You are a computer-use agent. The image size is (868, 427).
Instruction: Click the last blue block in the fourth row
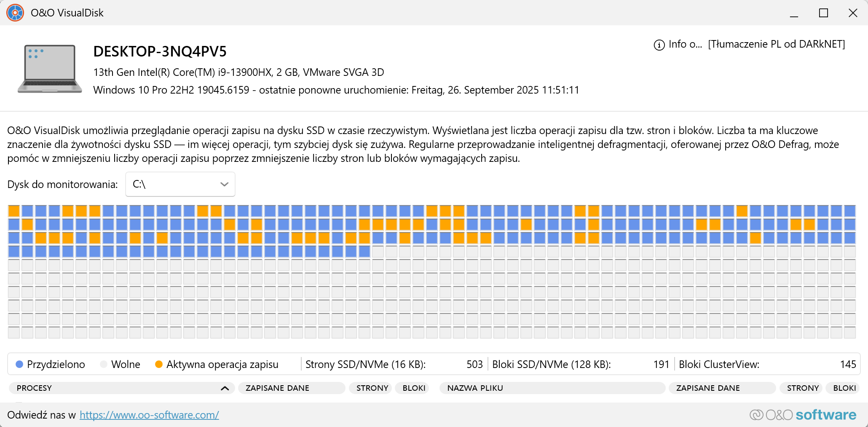pyautogui.click(x=364, y=251)
